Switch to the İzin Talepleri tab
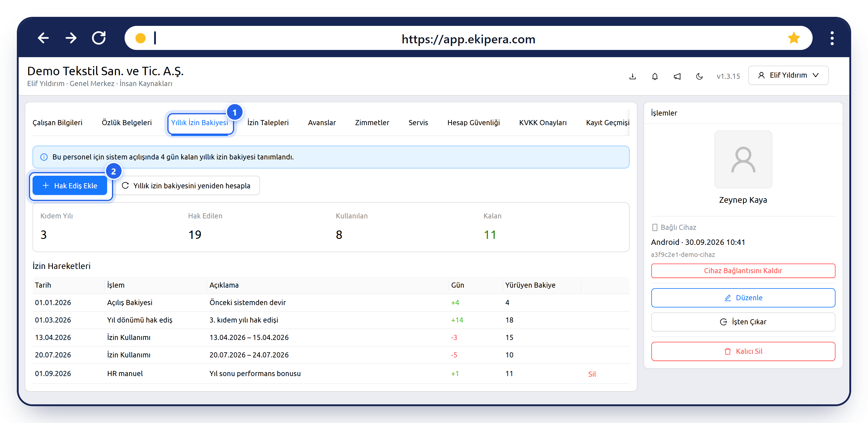The height and width of the screenshot is (423, 868). click(x=268, y=122)
